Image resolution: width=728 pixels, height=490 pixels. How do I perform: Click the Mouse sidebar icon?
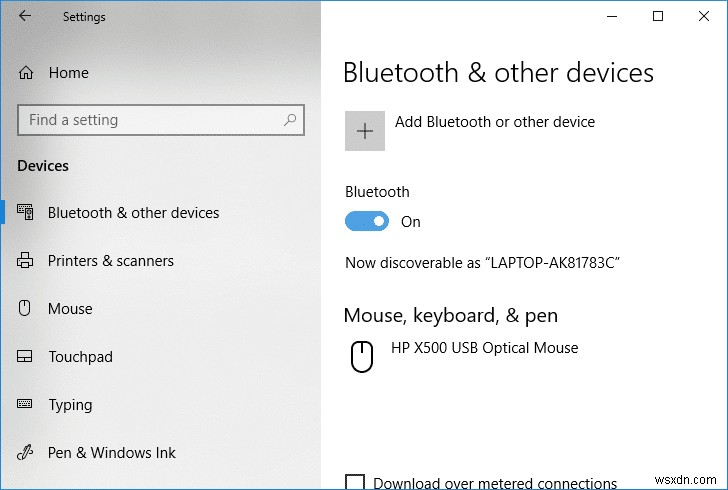(x=26, y=309)
